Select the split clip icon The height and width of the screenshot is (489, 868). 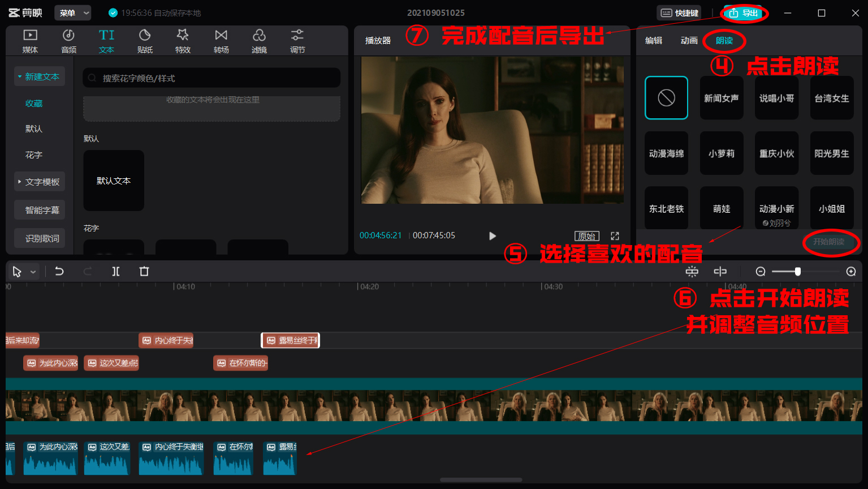[x=115, y=271]
